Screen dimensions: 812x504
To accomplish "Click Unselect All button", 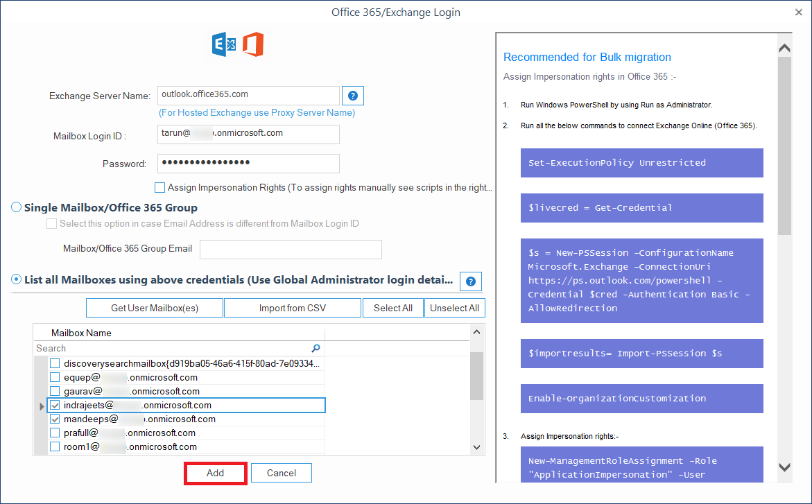I will (455, 308).
